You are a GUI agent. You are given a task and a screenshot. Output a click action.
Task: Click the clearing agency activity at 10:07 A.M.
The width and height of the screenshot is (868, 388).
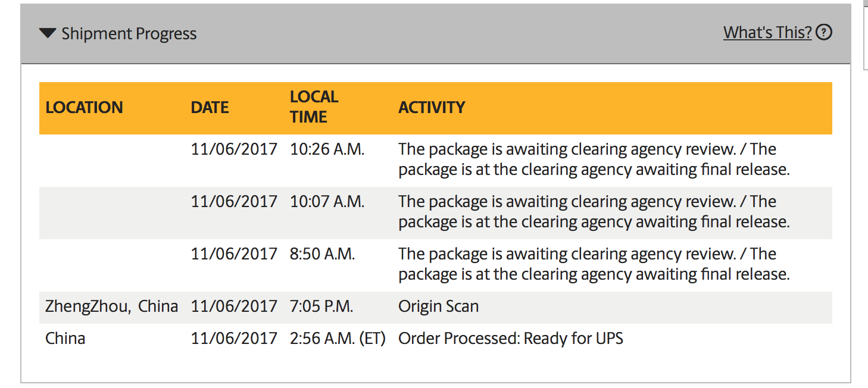pos(594,212)
